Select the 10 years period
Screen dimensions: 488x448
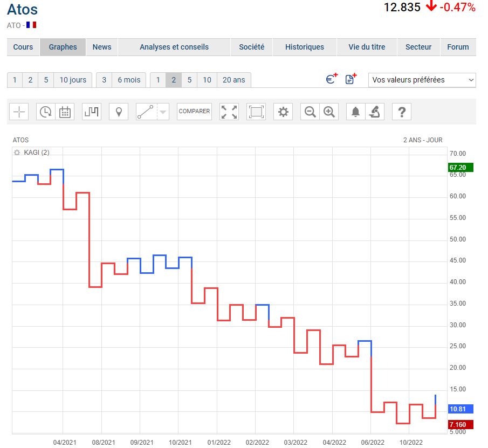click(x=207, y=80)
